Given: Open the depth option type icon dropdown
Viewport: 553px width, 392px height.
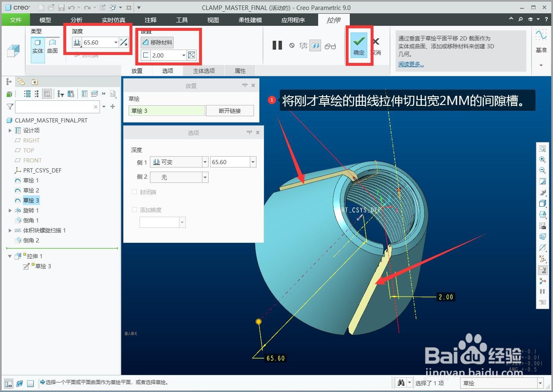Looking at the screenshot, I should click(x=77, y=42).
